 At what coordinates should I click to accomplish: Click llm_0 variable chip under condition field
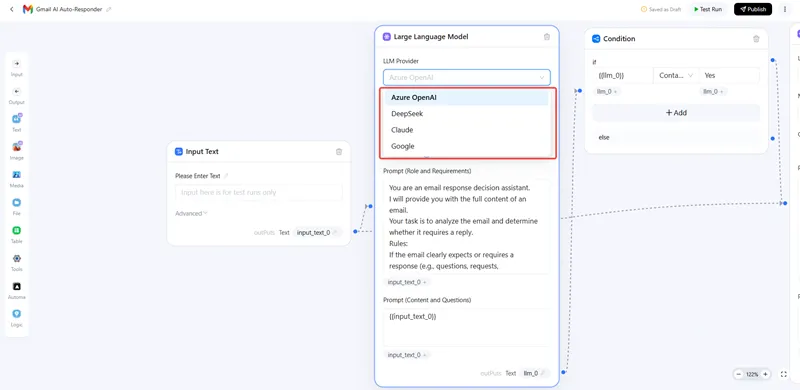[x=608, y=92]
